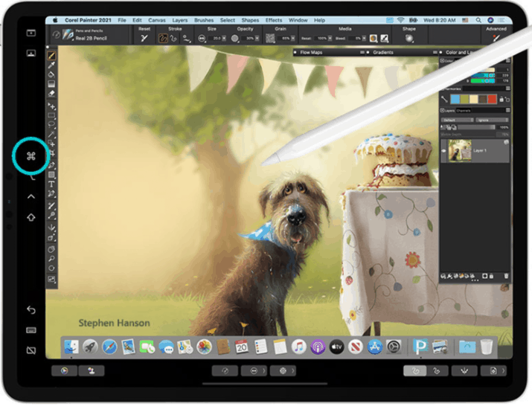
Task: Toggle Dock visibility in sidebar
Action: tap(31, 54)
